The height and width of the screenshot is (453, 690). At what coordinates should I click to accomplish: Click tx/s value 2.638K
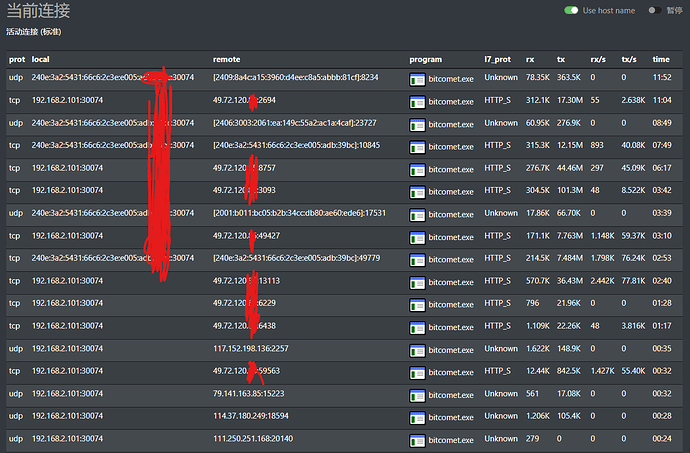coord(633,100)
